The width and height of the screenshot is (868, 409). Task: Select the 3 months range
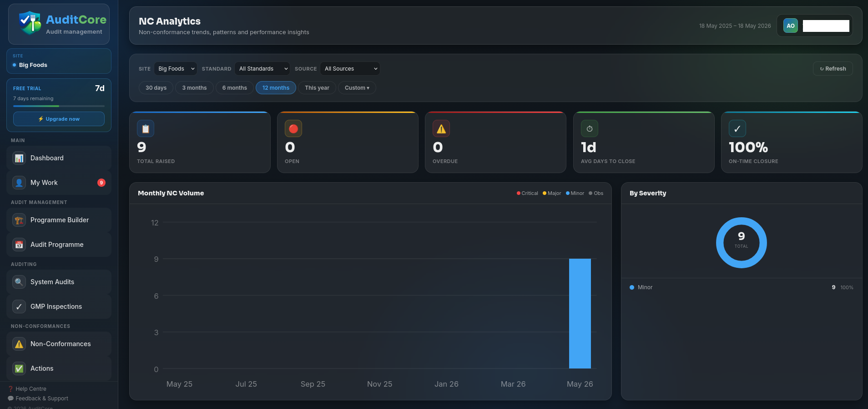tap(194, 88)
